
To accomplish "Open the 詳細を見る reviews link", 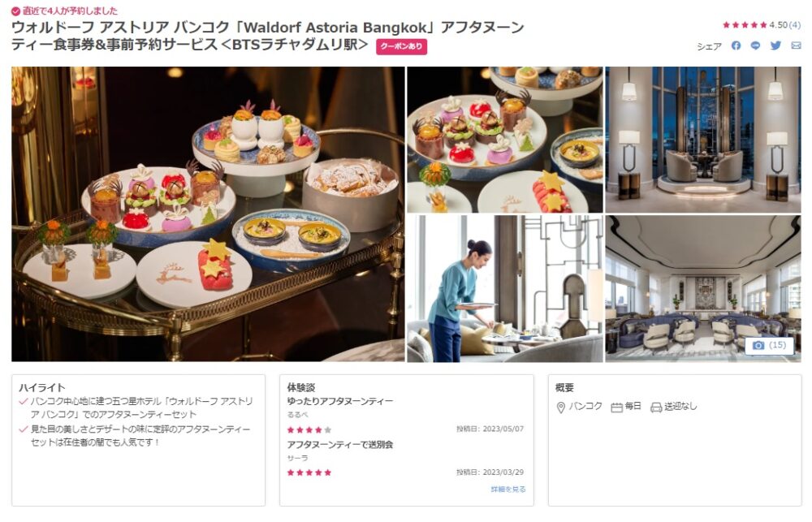I will click(508, 489).
